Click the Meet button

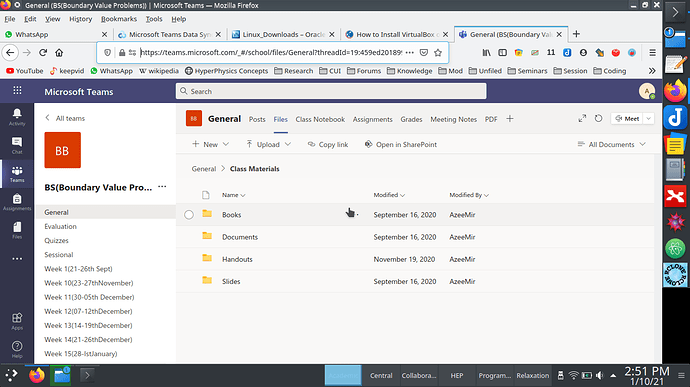tap(627, 118)
